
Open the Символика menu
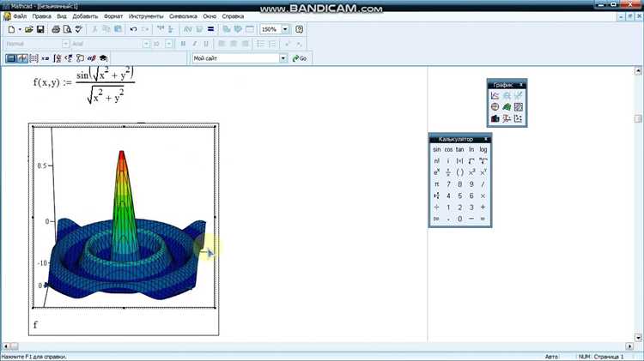tap(183, 16)
